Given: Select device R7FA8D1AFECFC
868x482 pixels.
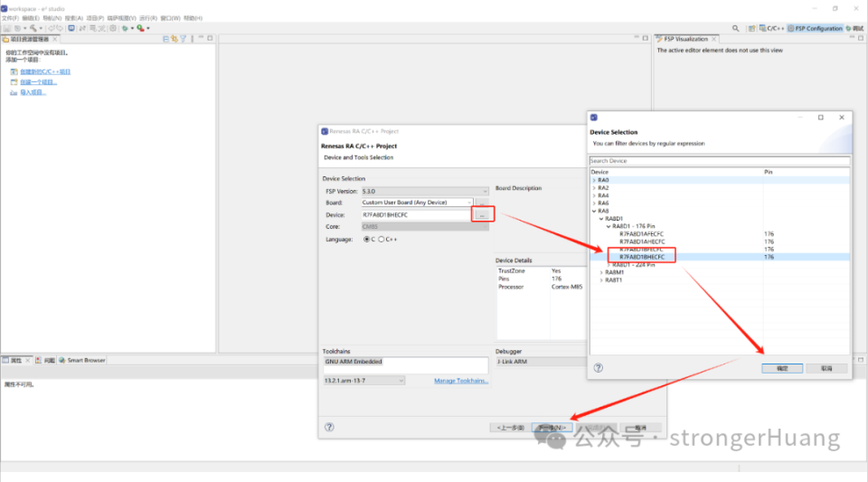Looking at the screenshot, I should pos(641,234).
